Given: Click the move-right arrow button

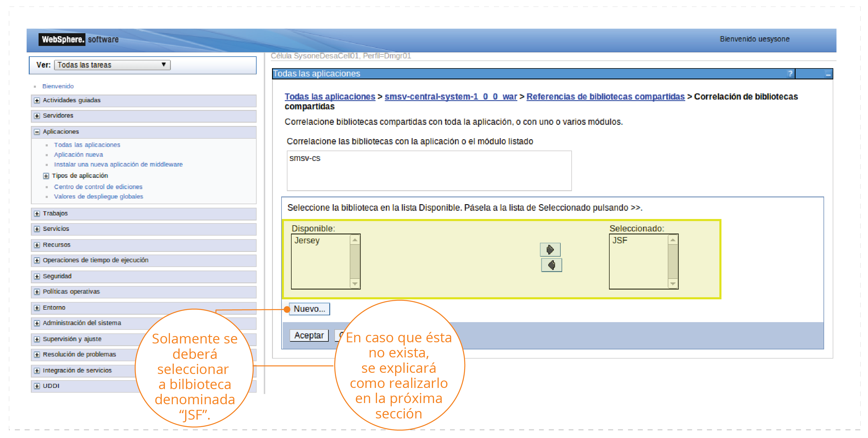Looking at the screenshot, I should 550,250.
